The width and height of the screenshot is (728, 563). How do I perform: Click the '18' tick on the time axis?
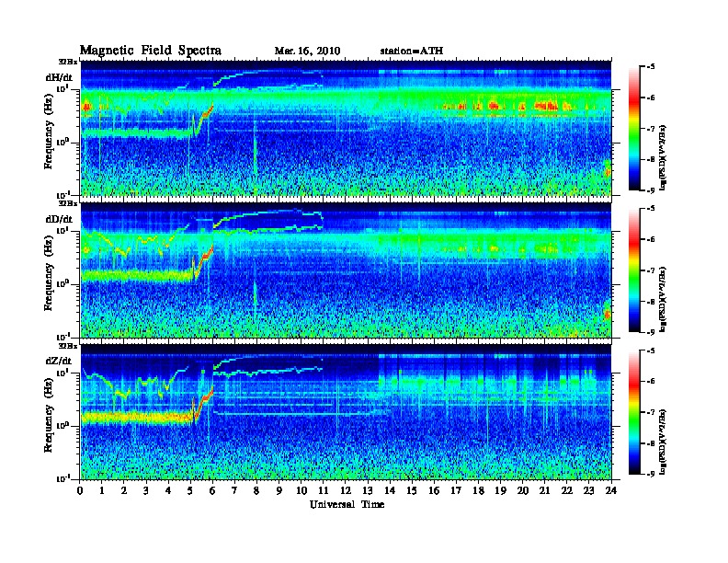click(x=478, y=490)
